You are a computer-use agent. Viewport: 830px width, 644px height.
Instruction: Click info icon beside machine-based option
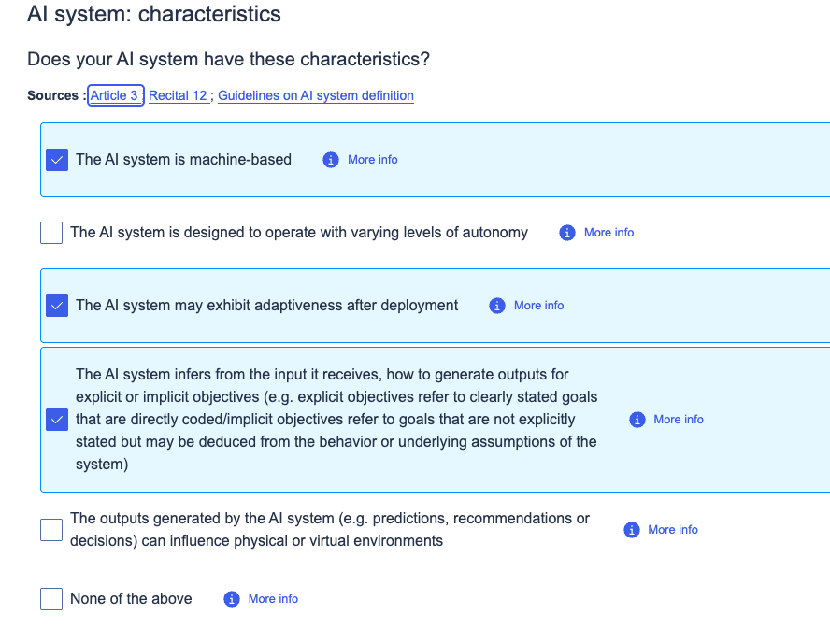(x=330, y=160)
